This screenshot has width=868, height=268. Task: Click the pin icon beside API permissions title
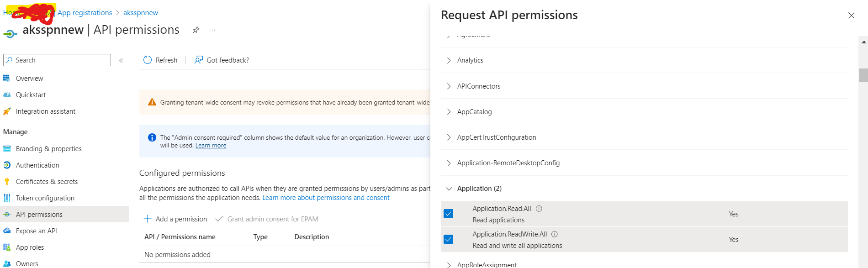click(x=196, y=30)
